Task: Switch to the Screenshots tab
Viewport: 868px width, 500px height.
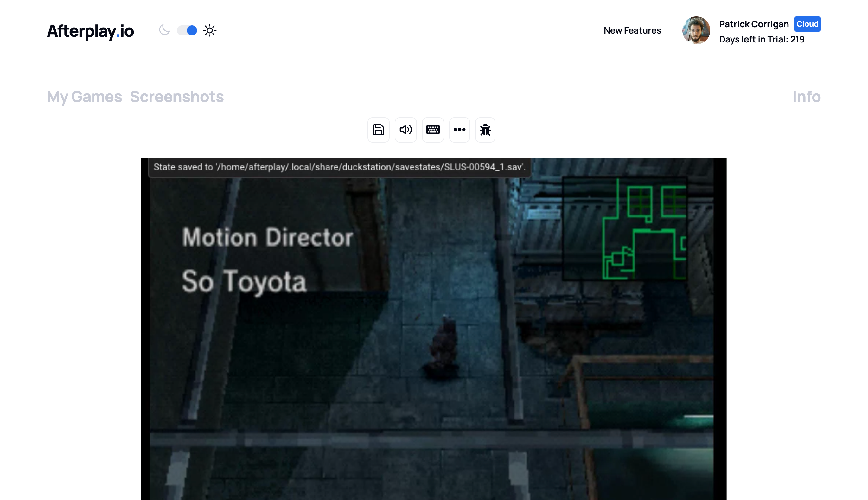Action: point(177,97)
